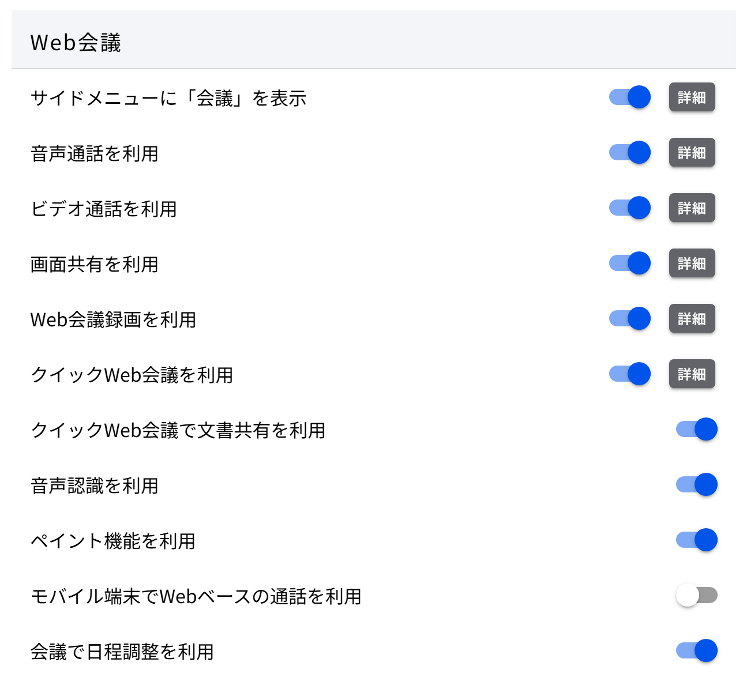Enable モバイル端末でWebベースの通話を利用 toggle
The width and height of the screenshot is (743, 700).
click(x=696, y=595)
